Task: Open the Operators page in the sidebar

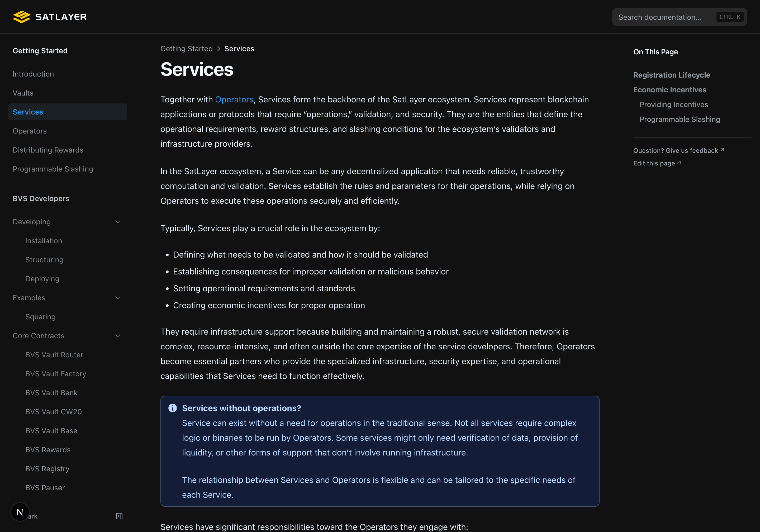Action: [x=30, y=131]
